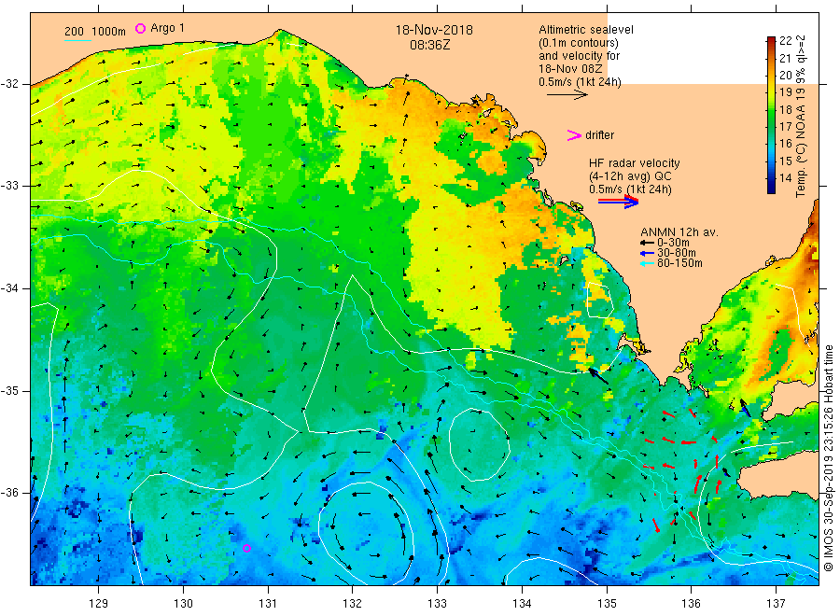Click the red-blue HF radar velocity arrow
The image size is (840, 616).
click(x=619, y=202)
